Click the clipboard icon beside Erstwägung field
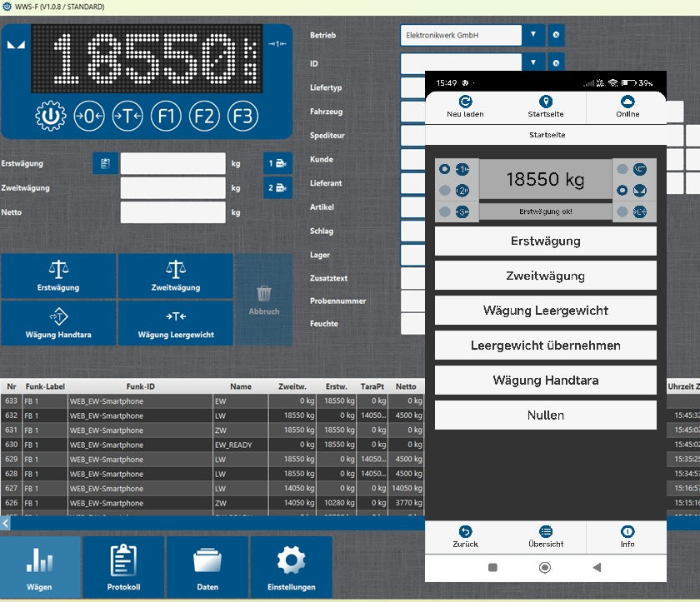 (x=105, y=164)
